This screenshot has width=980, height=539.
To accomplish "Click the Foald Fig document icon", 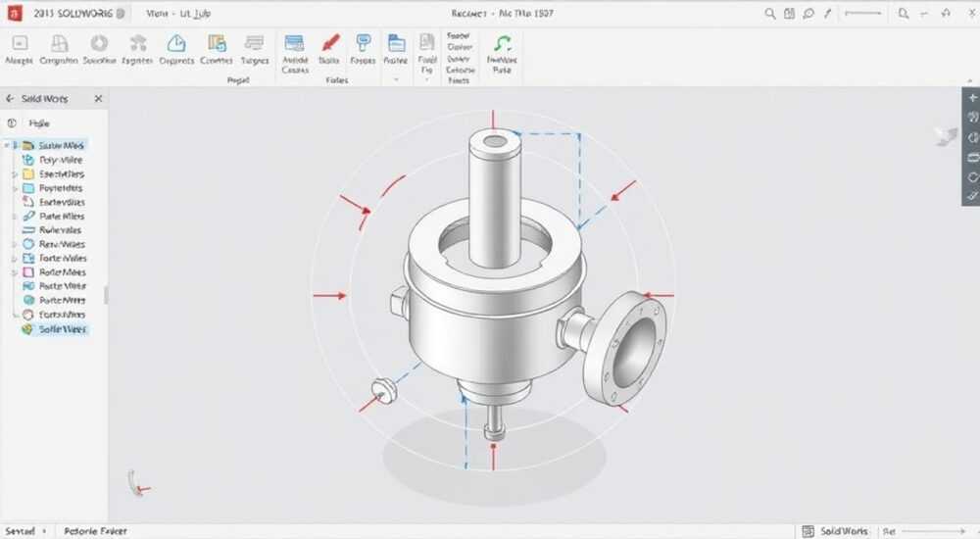I will [x=427, y=42].
